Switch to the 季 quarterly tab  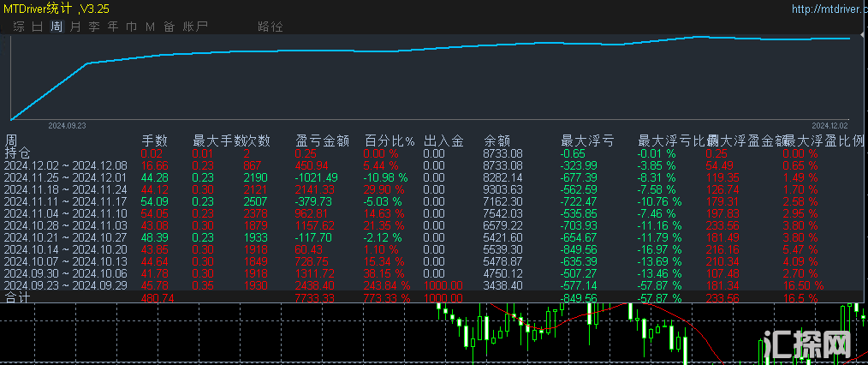(x=94, y=27)
